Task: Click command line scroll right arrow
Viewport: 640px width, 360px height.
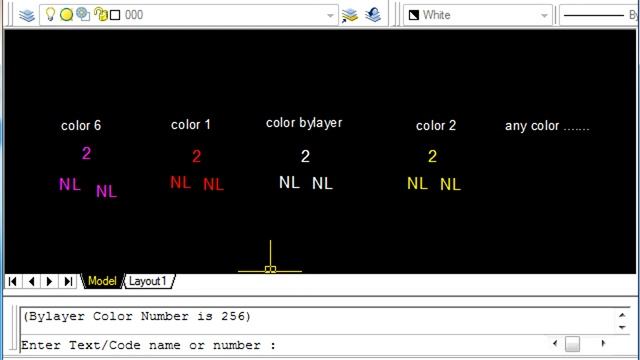Action: [x=603, y=344]
